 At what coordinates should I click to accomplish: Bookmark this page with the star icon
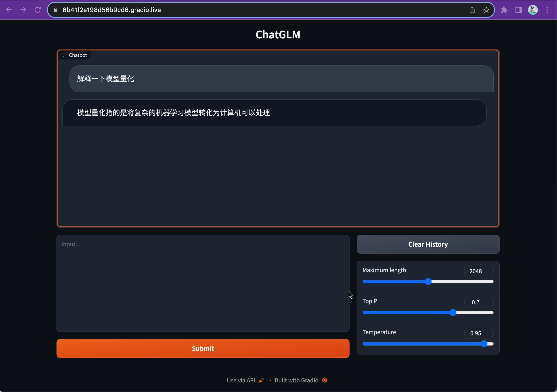tap(486, 10)
